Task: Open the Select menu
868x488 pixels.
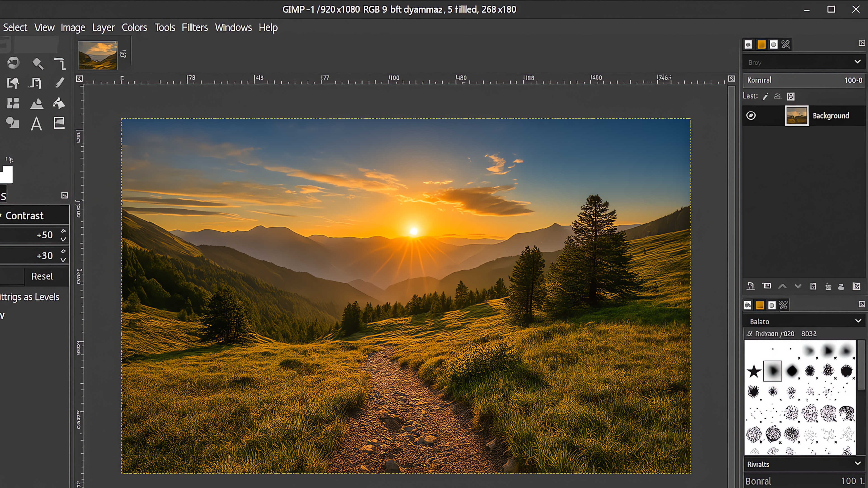Action: pos(15,27)
